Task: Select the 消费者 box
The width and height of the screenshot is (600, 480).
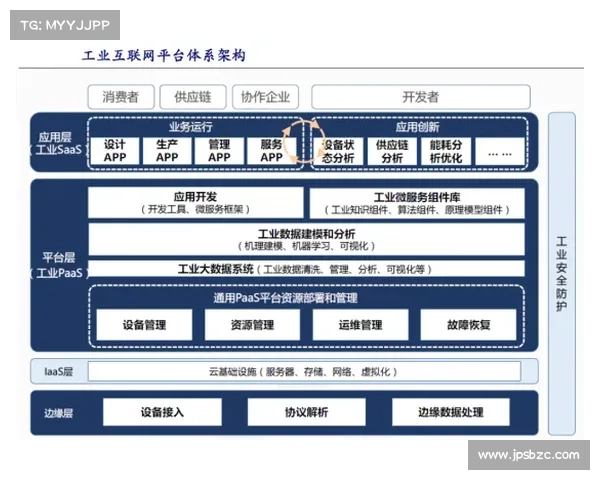Action: pos(121,97)
